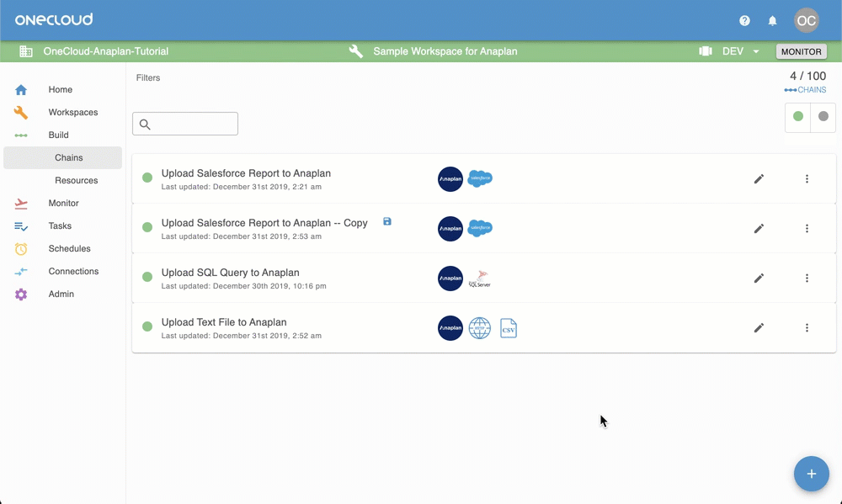This screenshot has height=504, width=842.
Task: Click the Filters label
Action: point(148,77)
